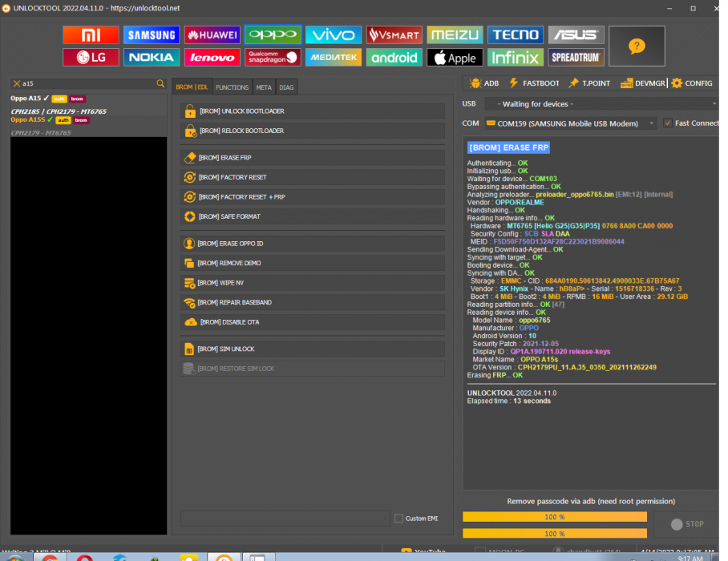Run [BROM] Factory Reset + FRP
Screen dimensions: 728x561
[313, 197]
